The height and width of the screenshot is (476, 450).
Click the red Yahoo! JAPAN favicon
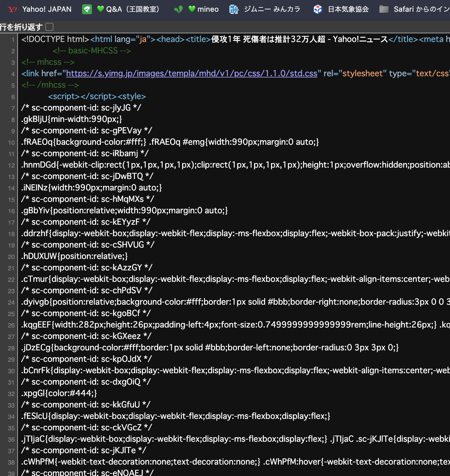click(12, 9)
